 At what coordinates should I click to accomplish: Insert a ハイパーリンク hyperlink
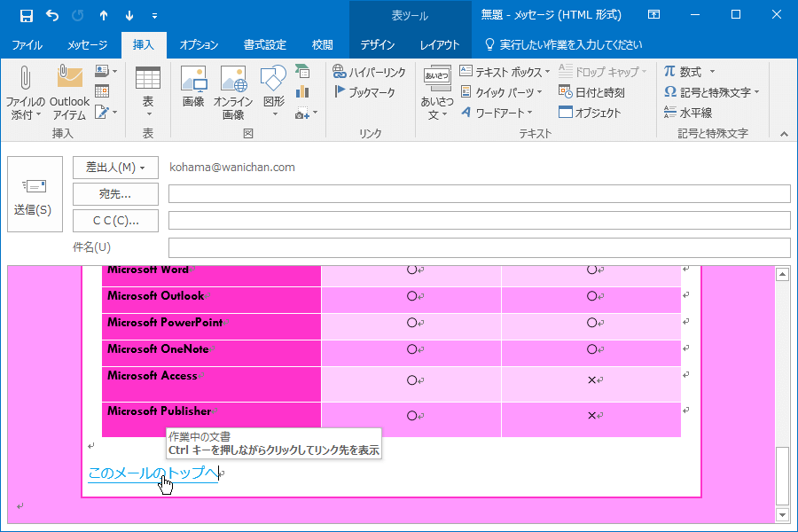[x=369, y=72]
